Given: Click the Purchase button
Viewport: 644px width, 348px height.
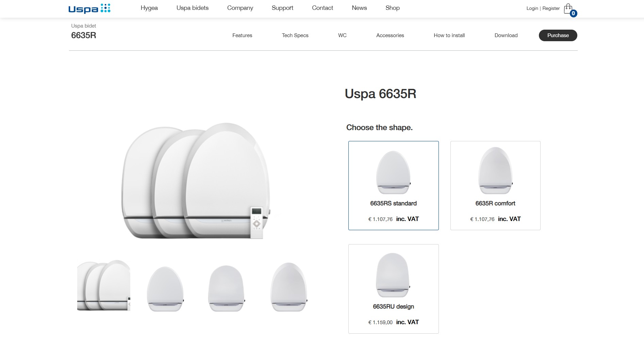Looking at the screenshot, I should tap(558, 35).
